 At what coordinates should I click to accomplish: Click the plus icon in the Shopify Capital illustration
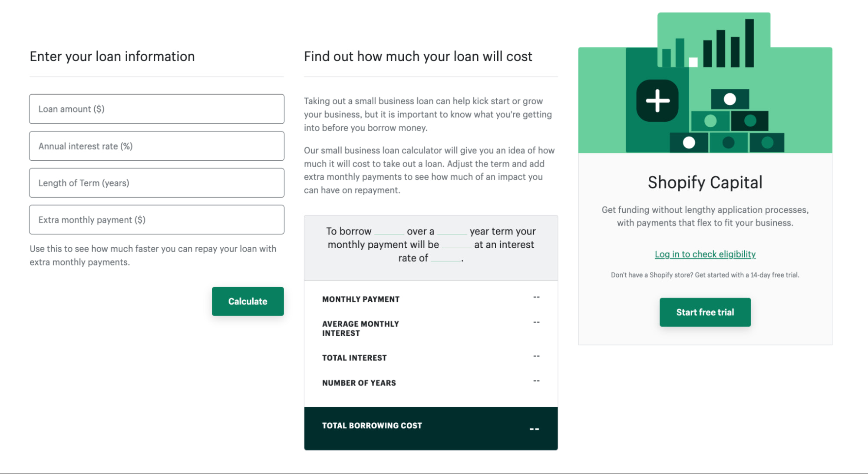[x=657, y=100]
